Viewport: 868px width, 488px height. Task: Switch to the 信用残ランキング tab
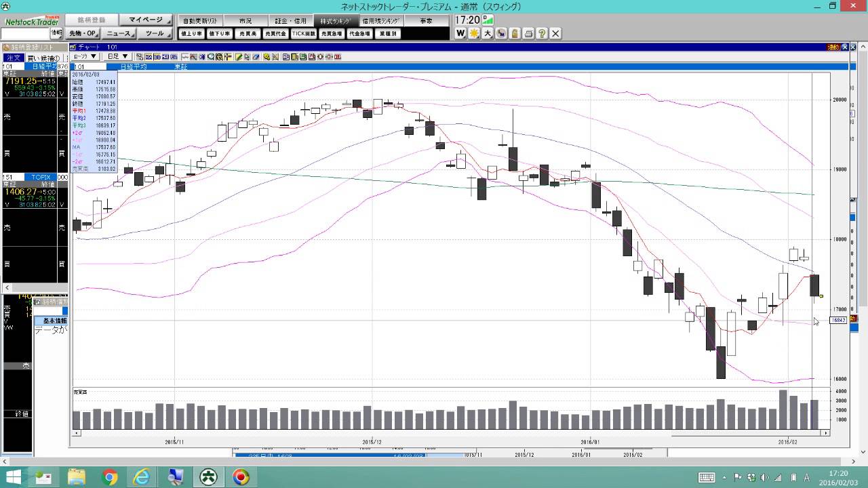click(380, 21)
